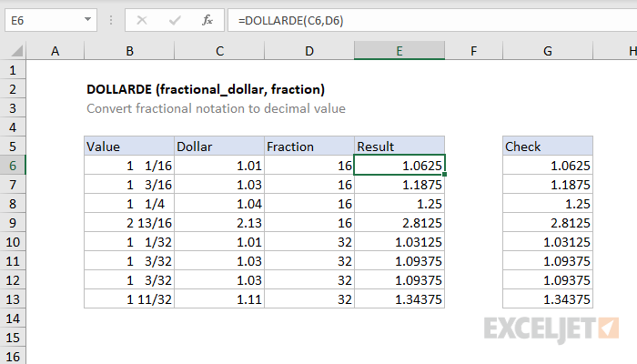This screenshot has height=364, width=637.
Task: Select Result cell 1.25
Action: (x=399, y=204)
